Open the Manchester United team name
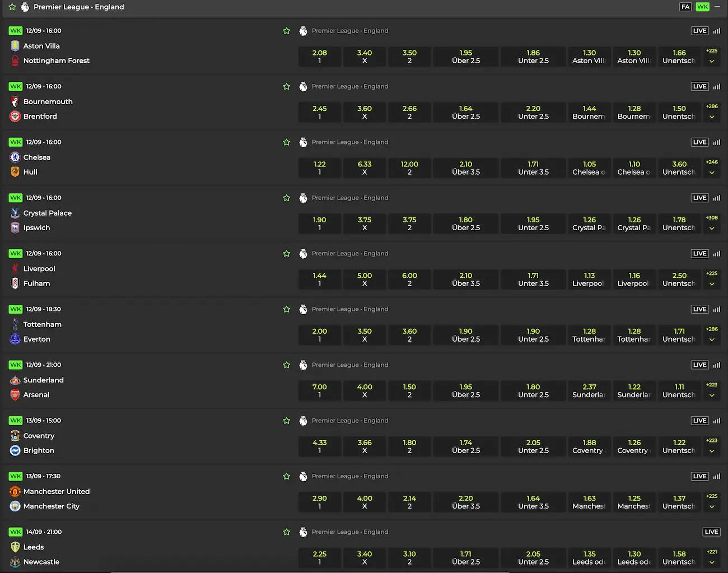 click(57, 491)
